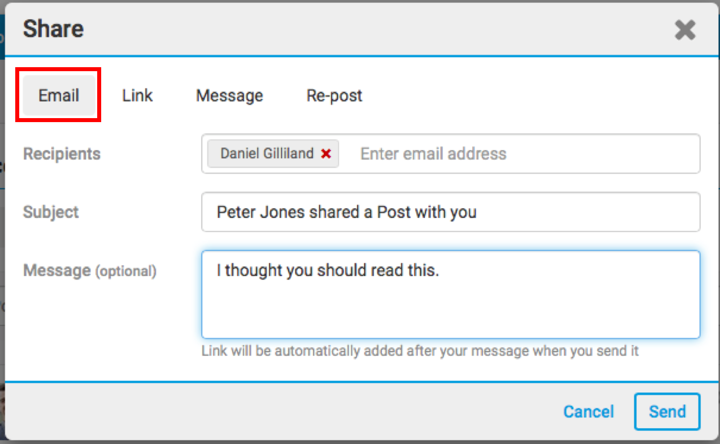This screenshot has width=720, height=444.
Task: Switch to the Link tab
Action: [x=137, y=96]
